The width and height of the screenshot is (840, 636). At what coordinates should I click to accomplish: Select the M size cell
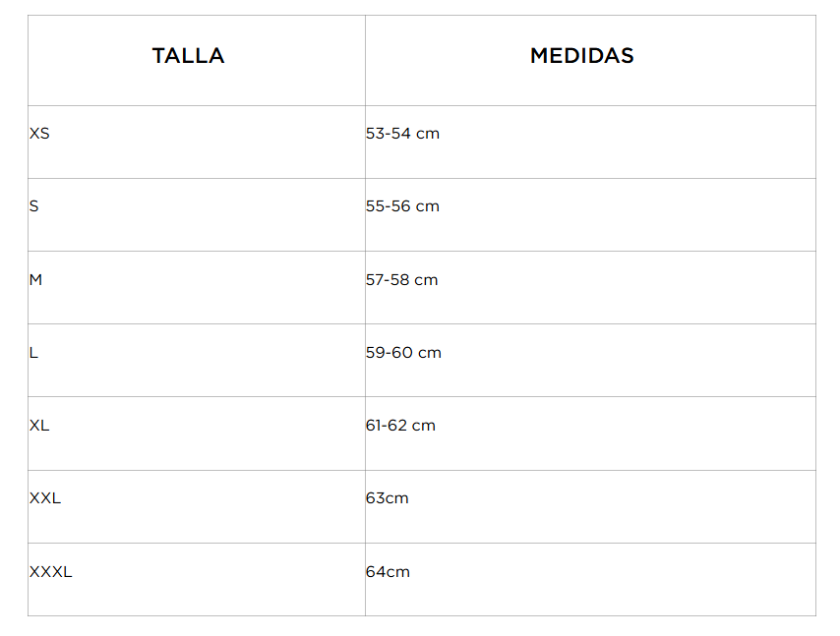tap(36, 280)
